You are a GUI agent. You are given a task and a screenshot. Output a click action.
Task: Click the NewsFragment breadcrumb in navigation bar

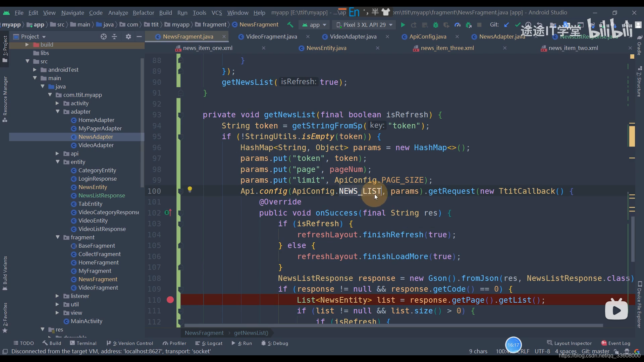(x=256, y=24)
